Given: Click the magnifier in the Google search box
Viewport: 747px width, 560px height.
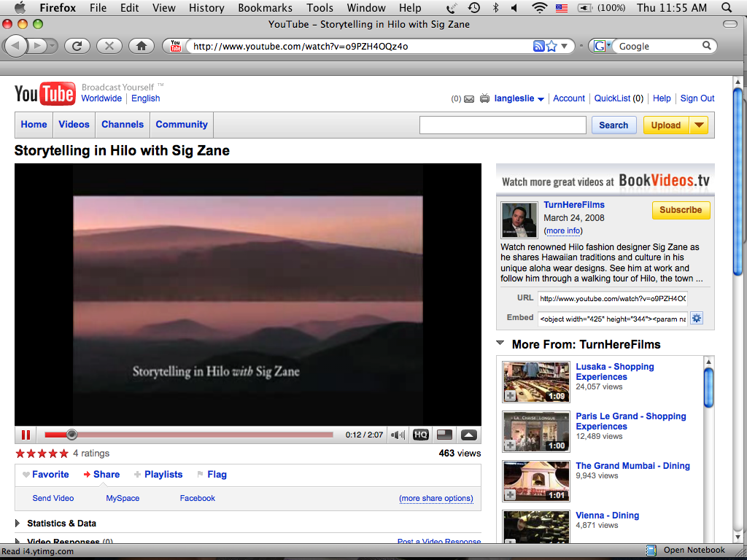Looking at the screenshot, I should coord(706,45).
